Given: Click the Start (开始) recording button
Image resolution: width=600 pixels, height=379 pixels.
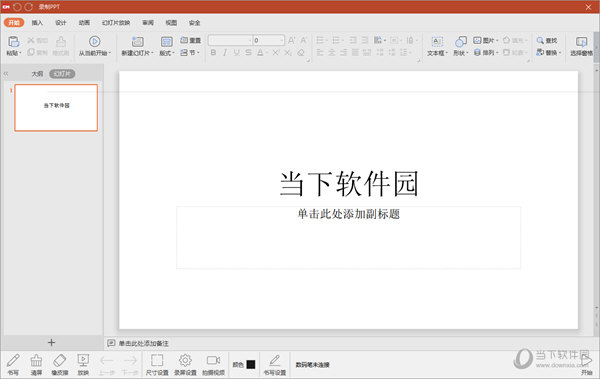Looking at the screenshot, I should (x=587, y=364).
